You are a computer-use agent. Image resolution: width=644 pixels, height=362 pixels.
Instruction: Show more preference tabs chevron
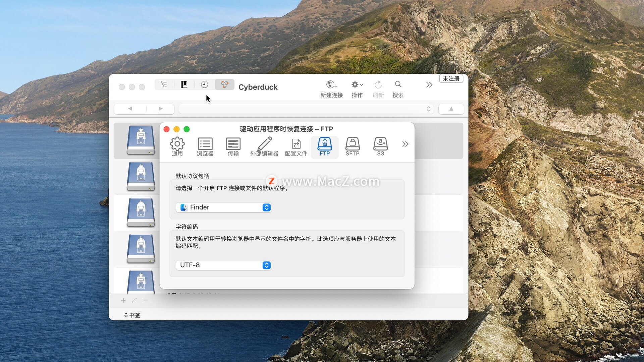tap(405, 144)
